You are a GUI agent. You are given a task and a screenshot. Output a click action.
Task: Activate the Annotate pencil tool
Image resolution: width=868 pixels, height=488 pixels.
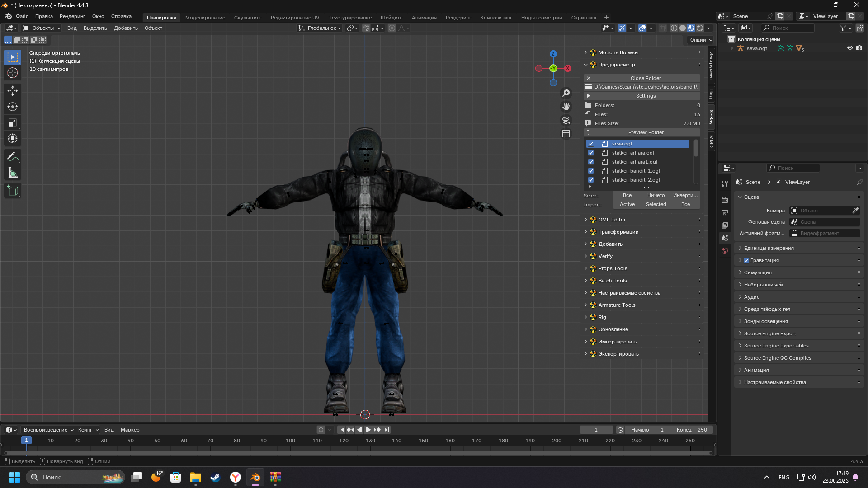pos(13,157)
